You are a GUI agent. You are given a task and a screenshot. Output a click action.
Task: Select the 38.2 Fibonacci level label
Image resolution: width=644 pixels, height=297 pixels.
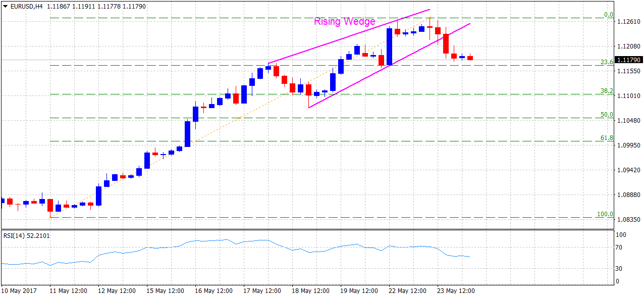coord(606,91)
